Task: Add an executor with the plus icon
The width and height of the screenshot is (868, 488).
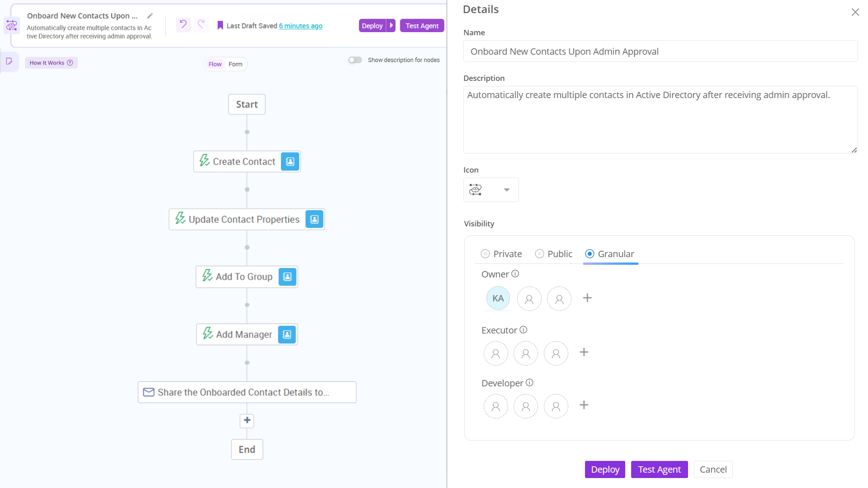Action: (584, 352)
